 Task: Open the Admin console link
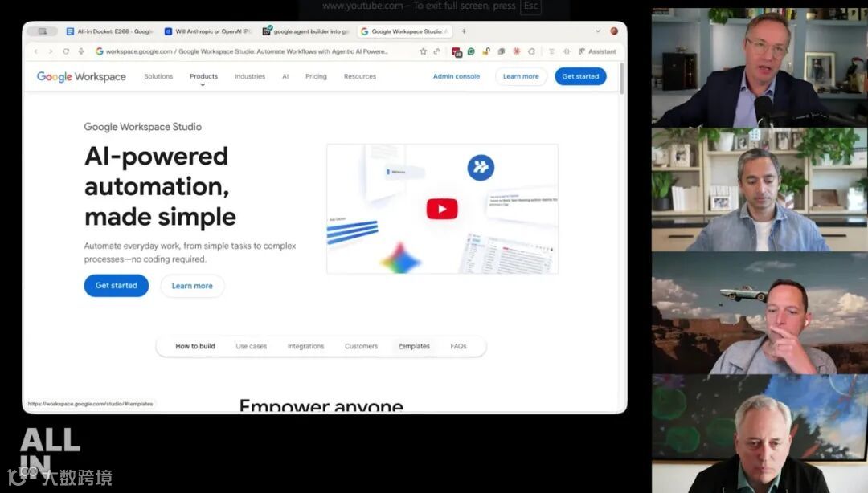457,76
